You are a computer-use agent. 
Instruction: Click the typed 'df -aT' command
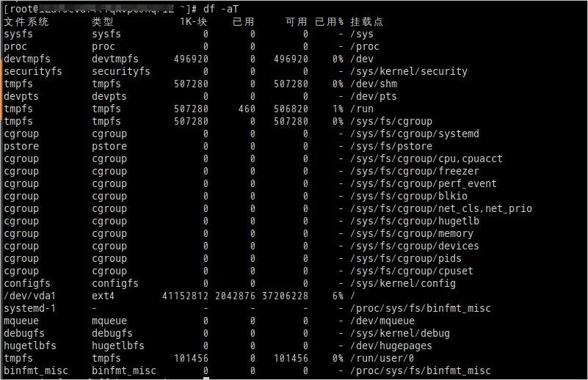pyautogui.click(x=221, y=9)
